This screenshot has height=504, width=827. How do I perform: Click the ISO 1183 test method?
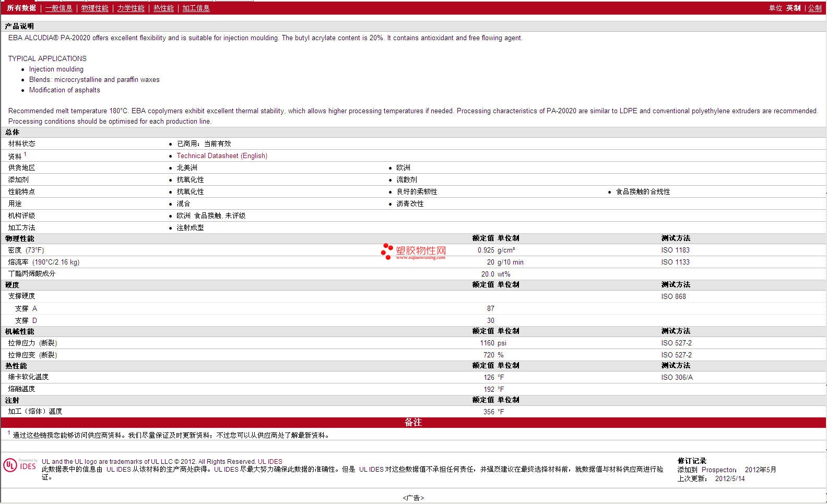[675, 250]
